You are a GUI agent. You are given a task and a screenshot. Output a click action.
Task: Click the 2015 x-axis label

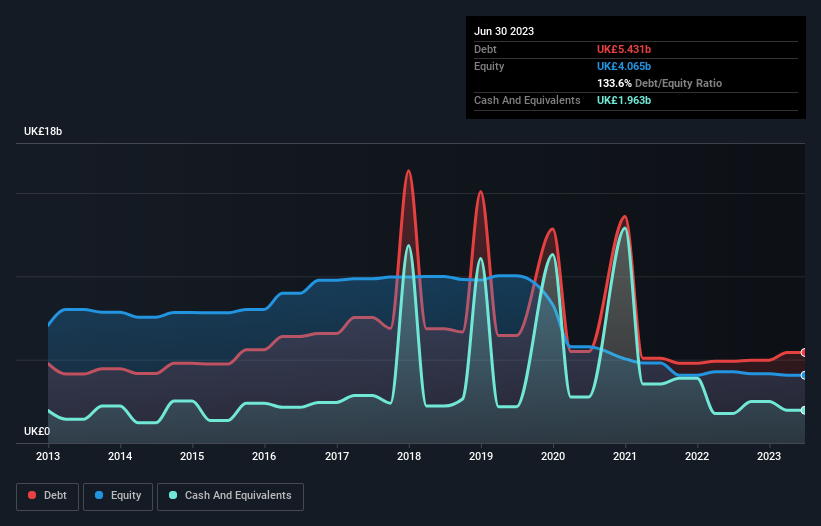(x=192, y=456)
